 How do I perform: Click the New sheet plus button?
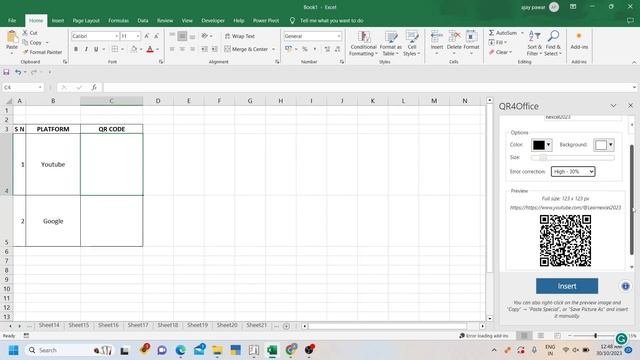[x=286, y=326]
